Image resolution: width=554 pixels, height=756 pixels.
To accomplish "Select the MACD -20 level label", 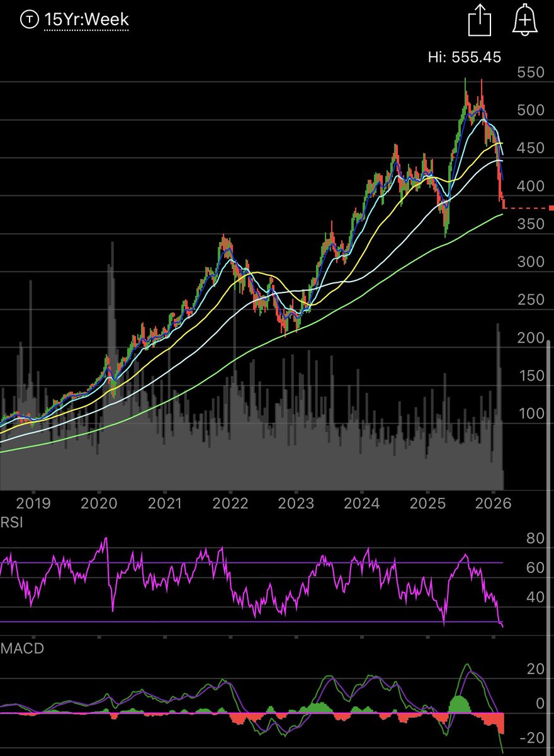I will [531, 738].
